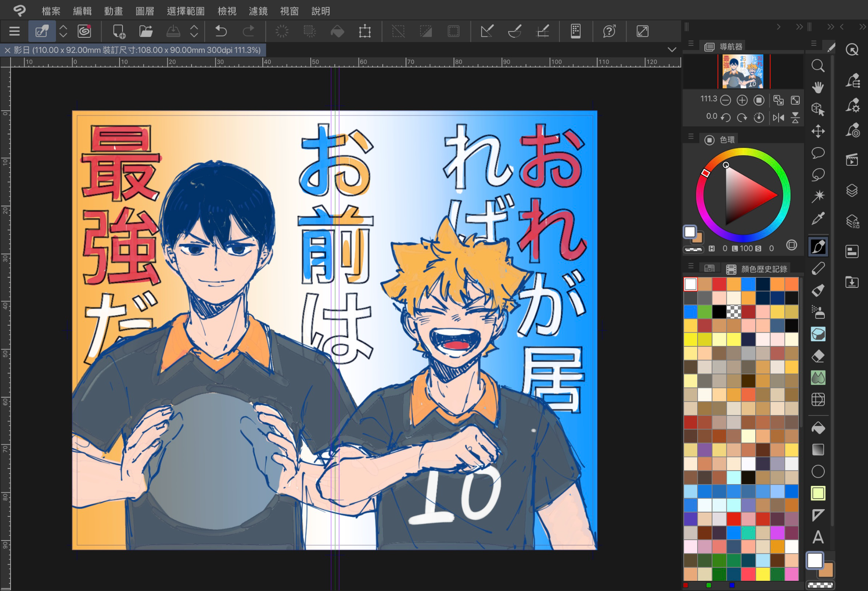868x591 pixels.
Task: Open the canvas tab list chevron
Action: [672, 50]
